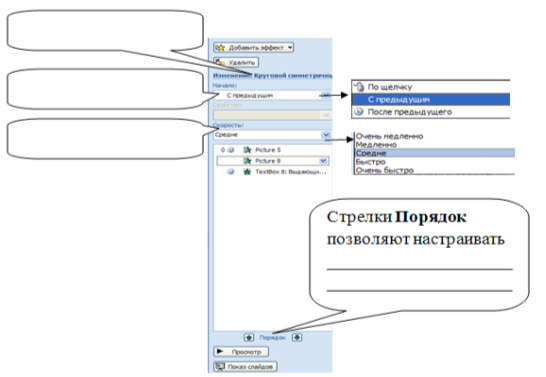Move effect down with Порядок down arrow
Image resolution: width=546 pixels, height=377 pixels.
click(x=297, y=337)
